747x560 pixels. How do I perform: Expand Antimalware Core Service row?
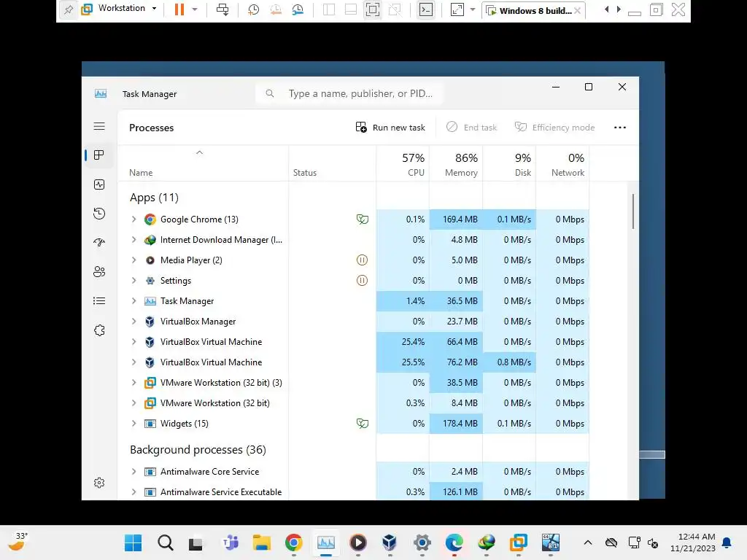[134, 472]
